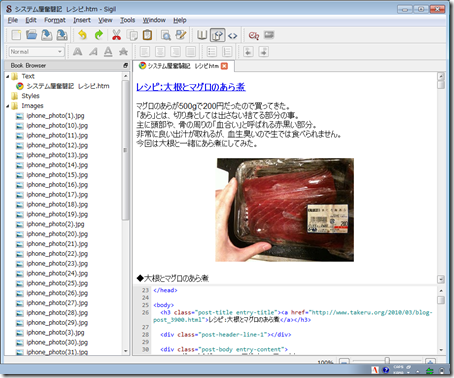Click the zoom in button in status bar
The height and width of the screenshot is (378, 454).
[430, 361]
